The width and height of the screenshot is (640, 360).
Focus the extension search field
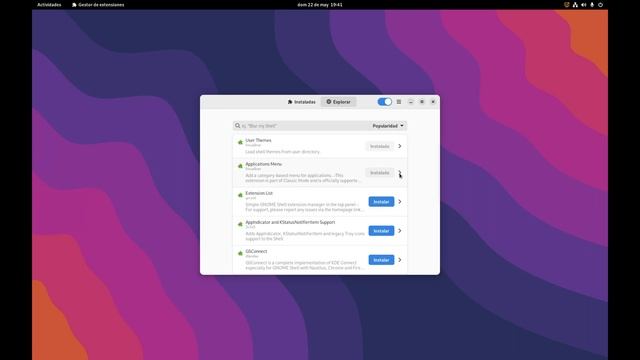click(x=302, y=126)
